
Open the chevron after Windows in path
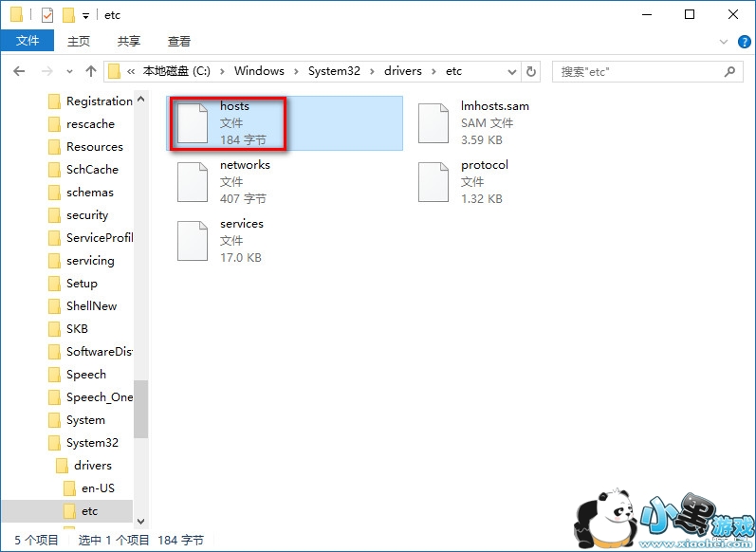297,71
